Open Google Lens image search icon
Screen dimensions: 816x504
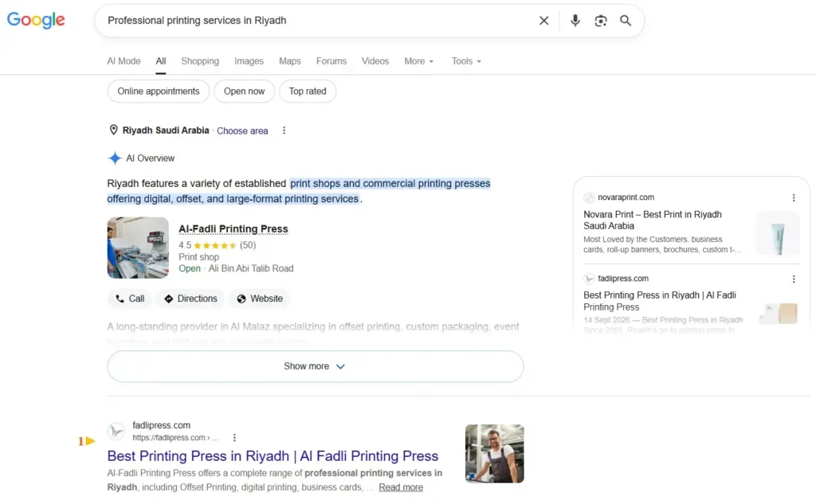click(601, 20)
